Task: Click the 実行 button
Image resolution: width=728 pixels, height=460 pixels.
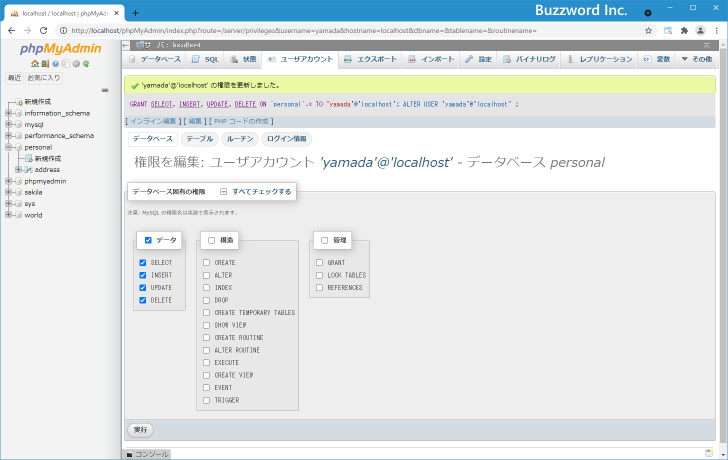Action: [140, 430]
